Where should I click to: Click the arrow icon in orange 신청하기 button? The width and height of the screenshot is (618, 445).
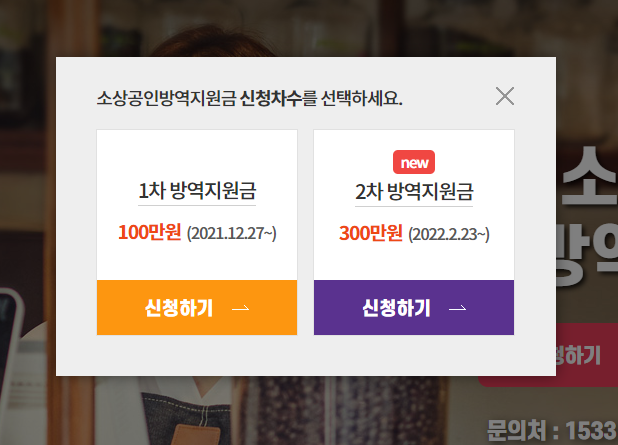[240, 308]
